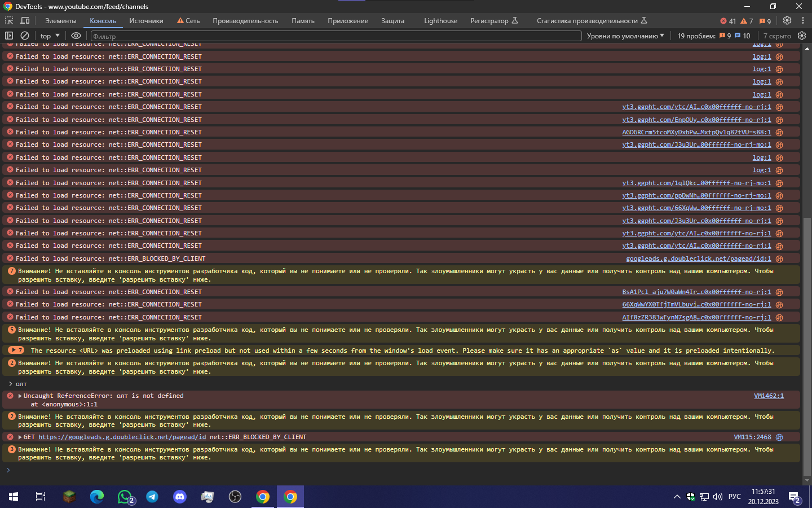Activate the inspect element picker icon
Viewport: 812px width, 508px height.
[x=9, y=20]
